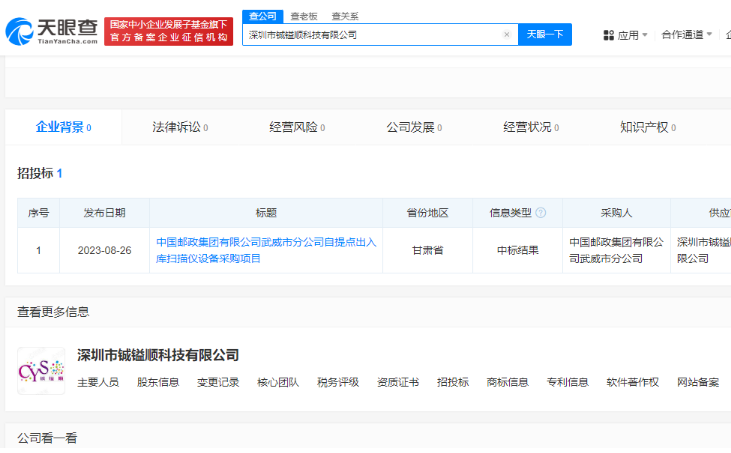Select the supplier cell 深圳市铖镒 in table
Viewport: 731px width, 453px height.
pyautogui.click(x=703, y=250)
